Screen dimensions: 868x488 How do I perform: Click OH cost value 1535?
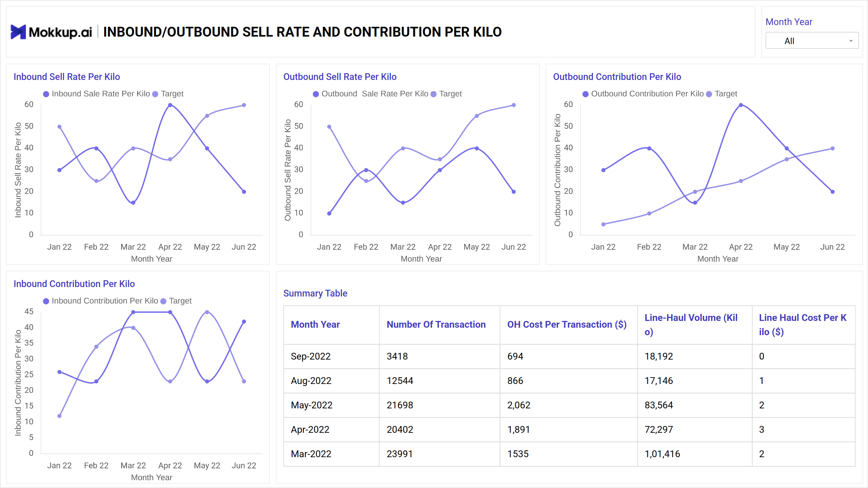pos(518,454)
